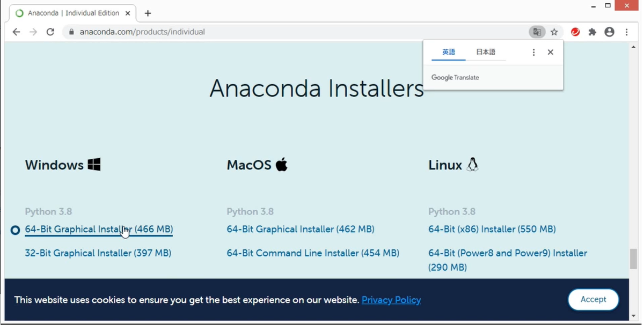Click the site lock icon in address bar
Viewport: 644px width, 325px height.
click(71, 32)
